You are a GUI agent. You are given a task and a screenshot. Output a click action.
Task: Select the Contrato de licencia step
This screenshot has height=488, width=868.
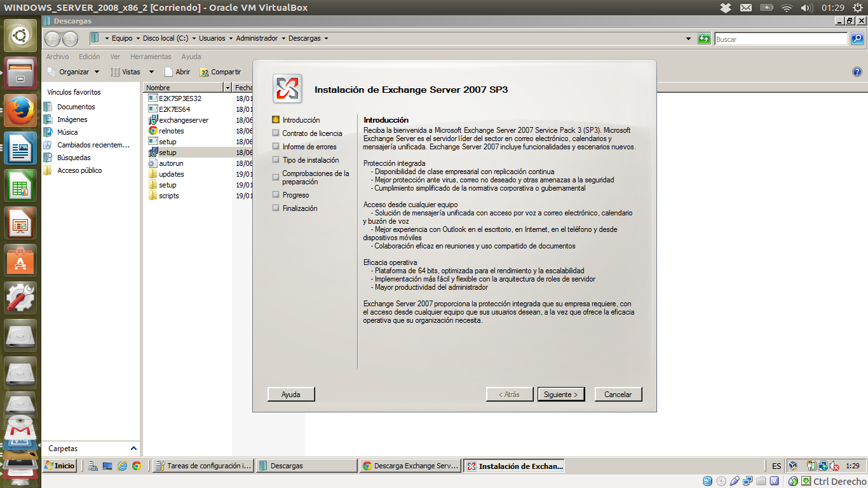[311, 133]
